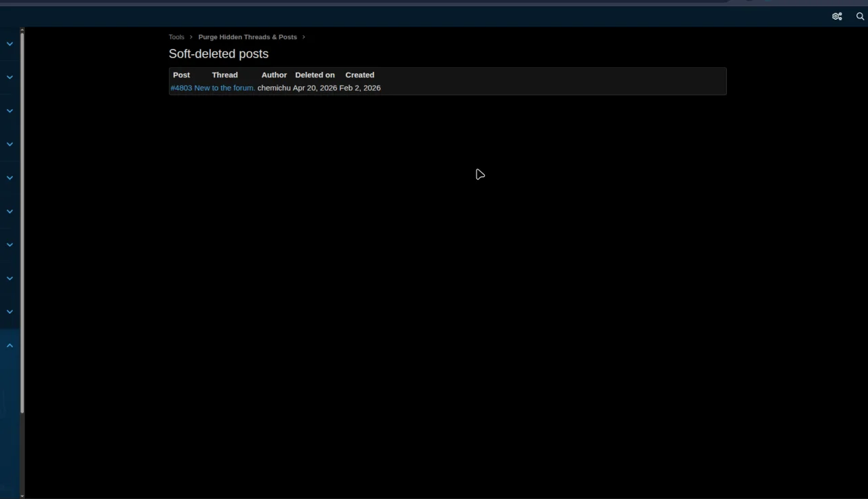Viewport: 868px width, 499px height.
Task: Click the third sidebar section chevron
Action: click(x=9, y=109)
